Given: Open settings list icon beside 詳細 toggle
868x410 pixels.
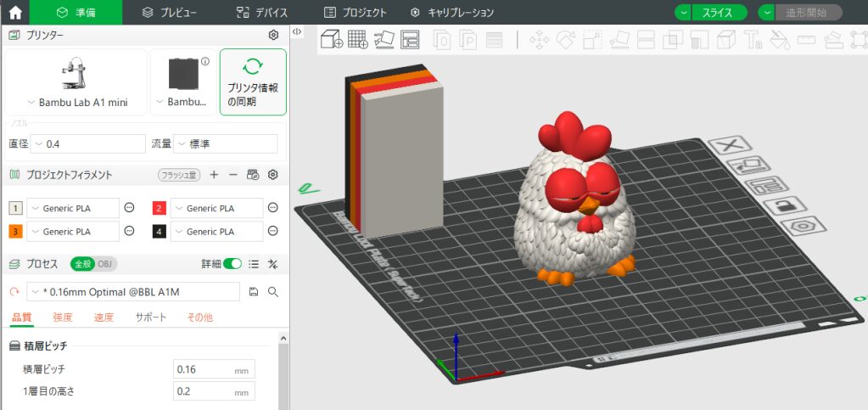Looking at the screenshot, I should point(254,264).
